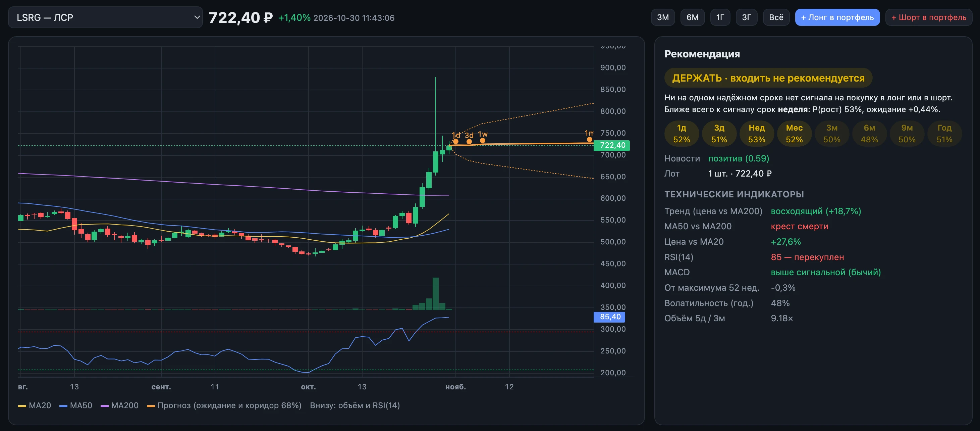Click the 1d forecast marker dot

coord(456,142)
